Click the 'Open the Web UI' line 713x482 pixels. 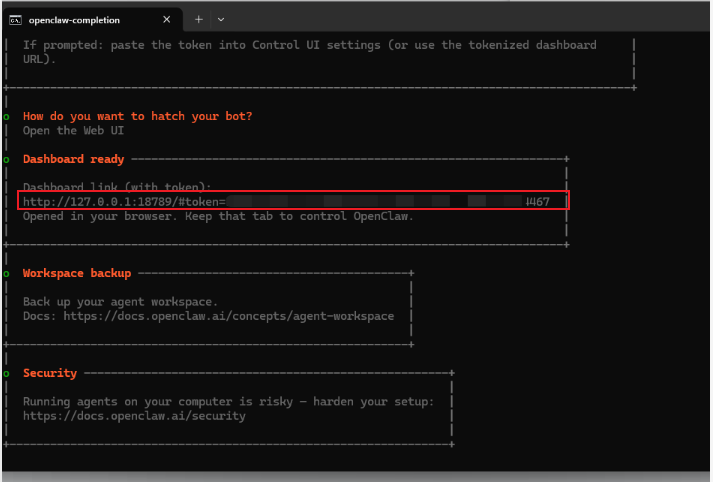coord(73,131)
